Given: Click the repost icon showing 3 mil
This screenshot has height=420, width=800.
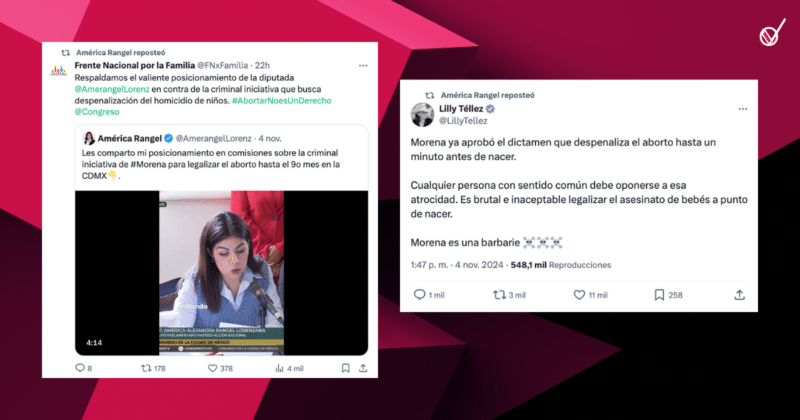Looking at the screenshot, I should 499,295.
